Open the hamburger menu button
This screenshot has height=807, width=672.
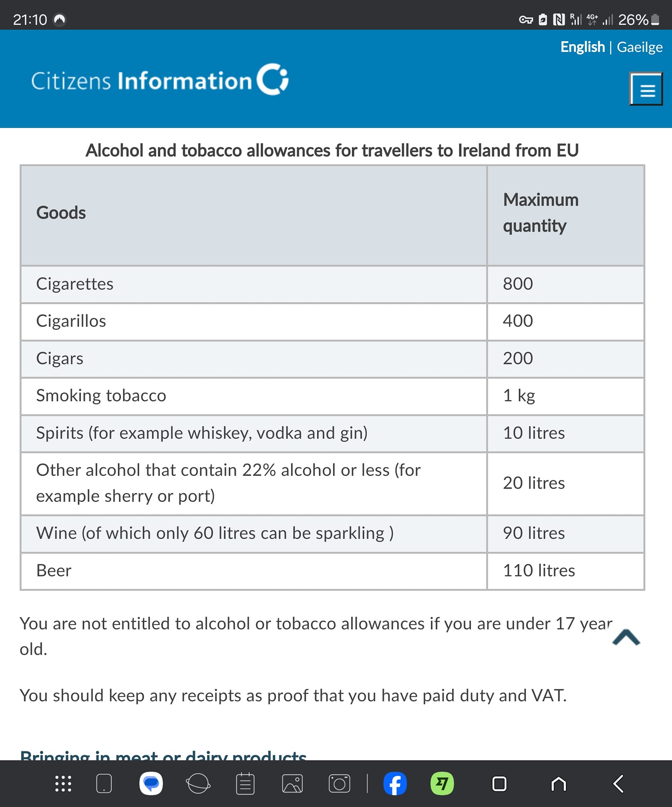tap(646, 89)
